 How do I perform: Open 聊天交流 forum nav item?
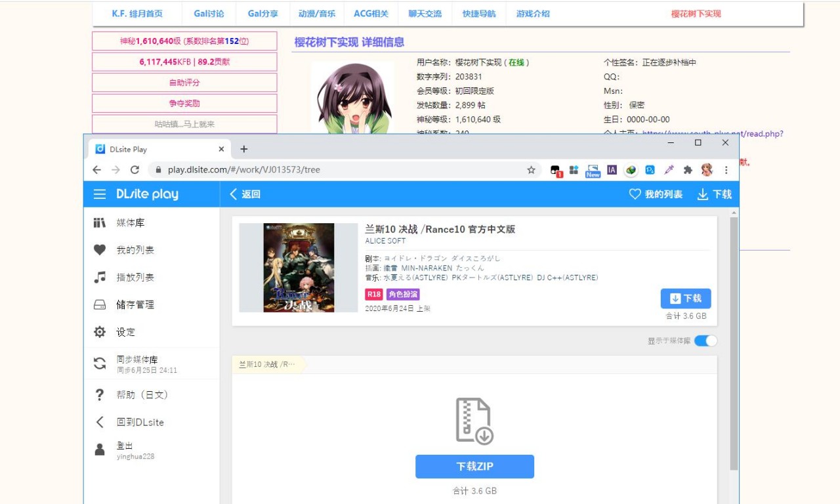[425, 14]
